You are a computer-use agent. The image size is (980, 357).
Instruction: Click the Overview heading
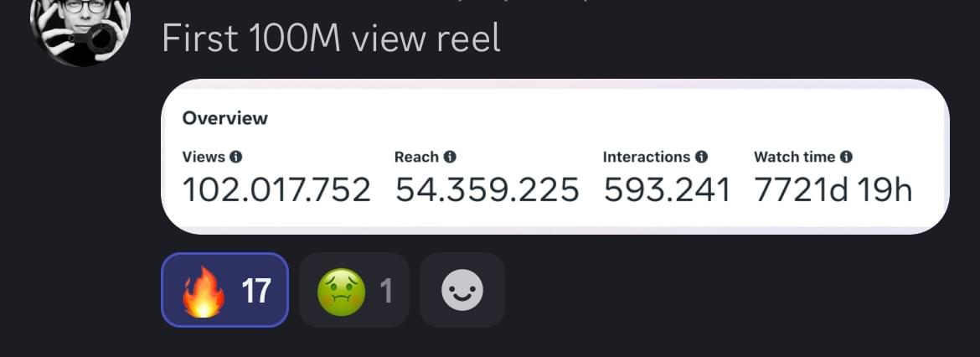pyautogui.click(x=225, y=118)
